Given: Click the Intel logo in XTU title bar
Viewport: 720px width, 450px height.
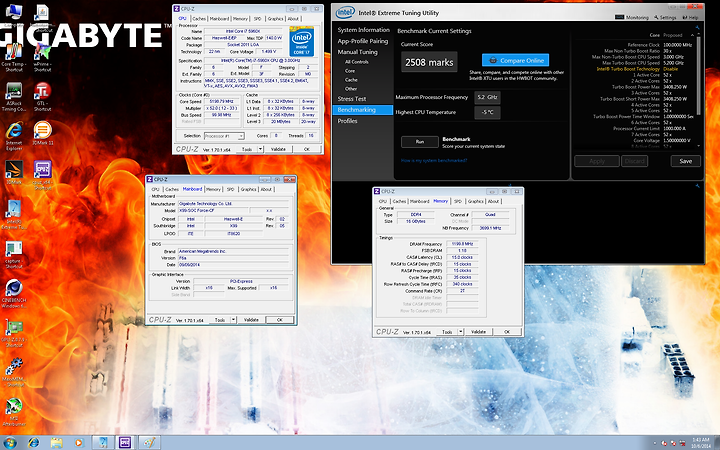Looking at the screenshot, I should pyautogui.click(x=345, y=13).
